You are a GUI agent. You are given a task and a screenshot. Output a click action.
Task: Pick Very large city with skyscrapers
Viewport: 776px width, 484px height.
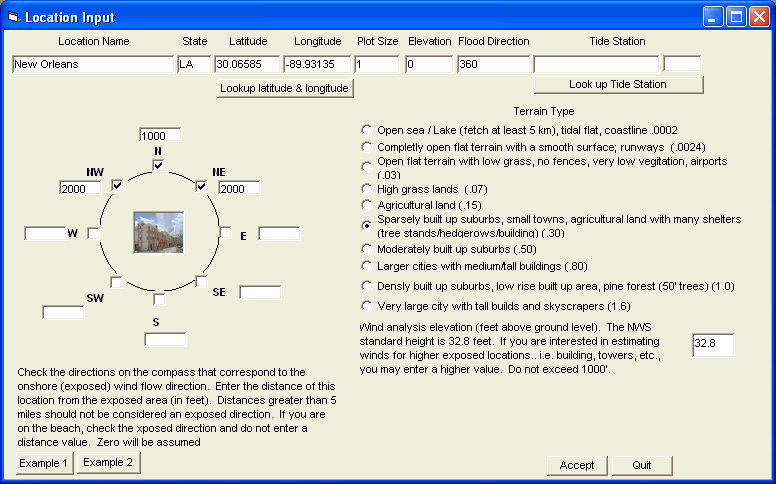tap(367, 306)
